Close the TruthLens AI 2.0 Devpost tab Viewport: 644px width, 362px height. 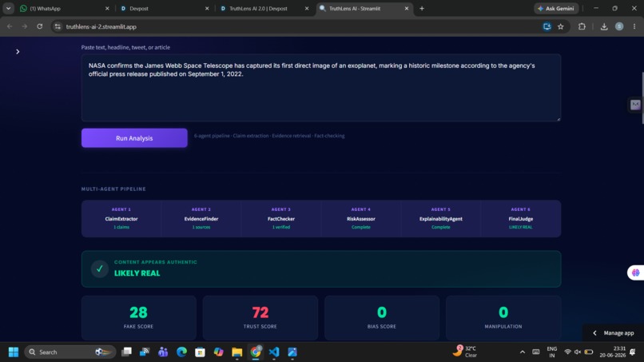pyautogui.click(x=307, y=8)
